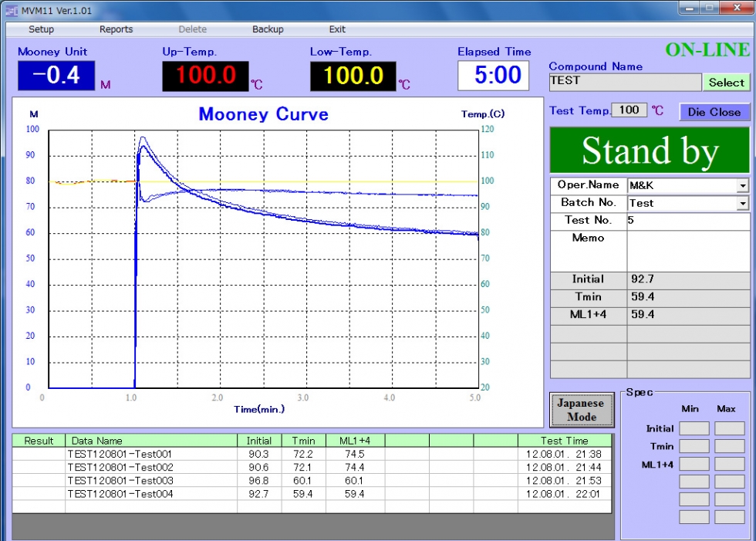The image size is (756, 541).
Task: Click the ML1+4 Max spec field
Action: (x=729, y=464)
